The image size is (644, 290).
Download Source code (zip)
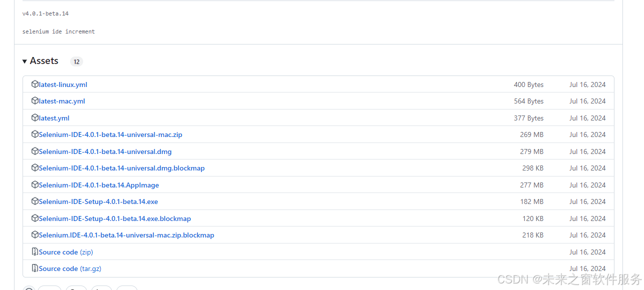click(66, 252)
